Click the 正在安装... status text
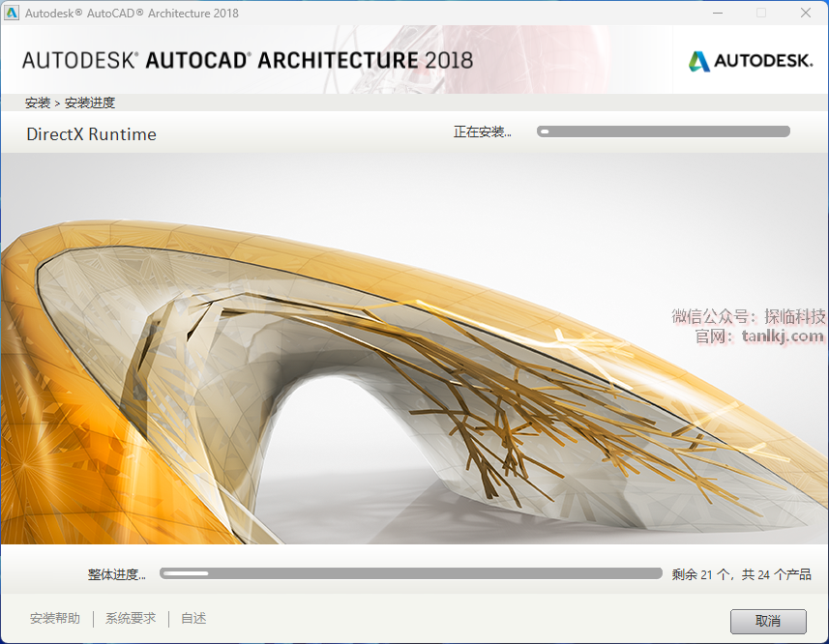 click(x=482, y=132)
